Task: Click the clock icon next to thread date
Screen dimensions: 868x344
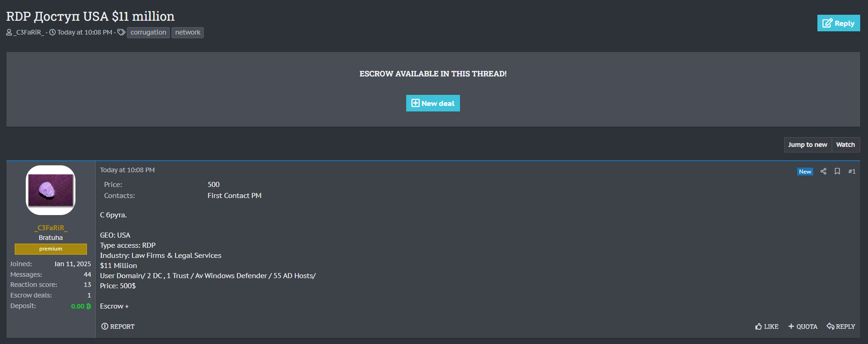Action: click(x=52, y=32)
